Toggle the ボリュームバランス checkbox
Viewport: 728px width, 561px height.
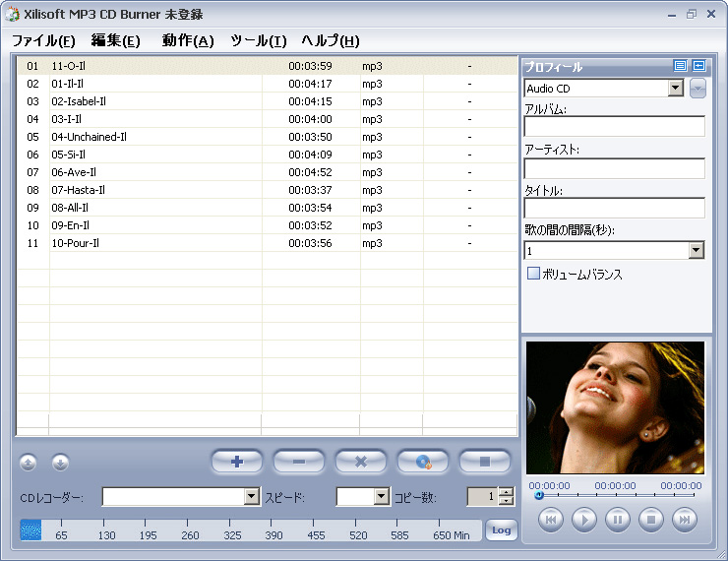click(533, 275)
